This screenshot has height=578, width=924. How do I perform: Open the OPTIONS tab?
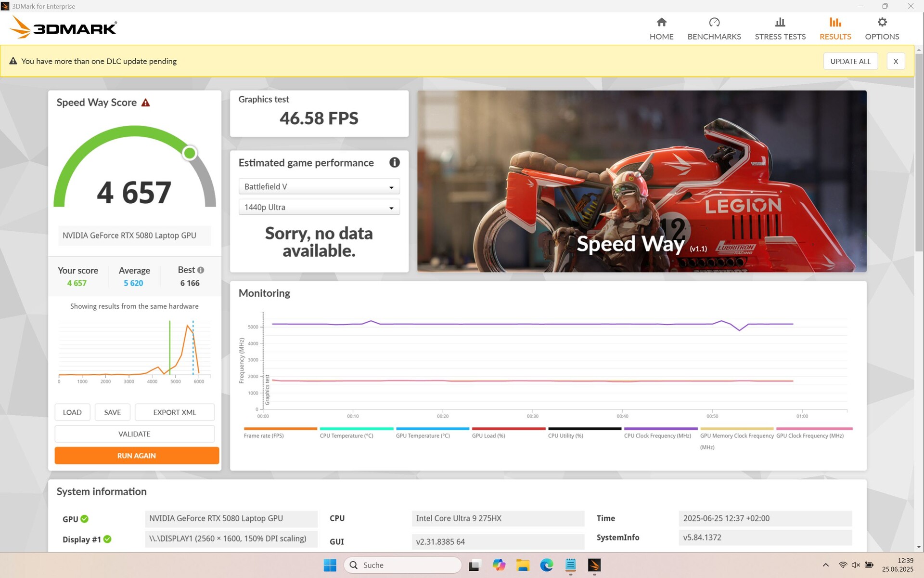tap(882, 29)
